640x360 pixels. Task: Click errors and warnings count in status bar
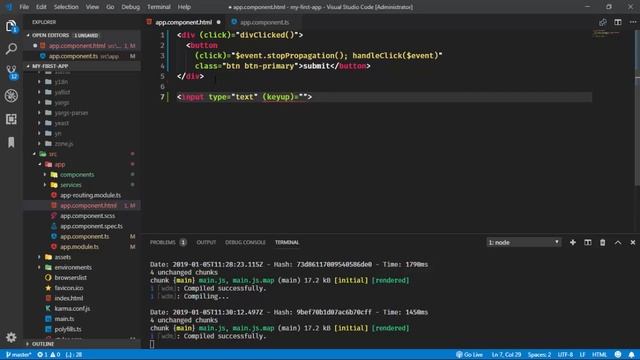49,355
